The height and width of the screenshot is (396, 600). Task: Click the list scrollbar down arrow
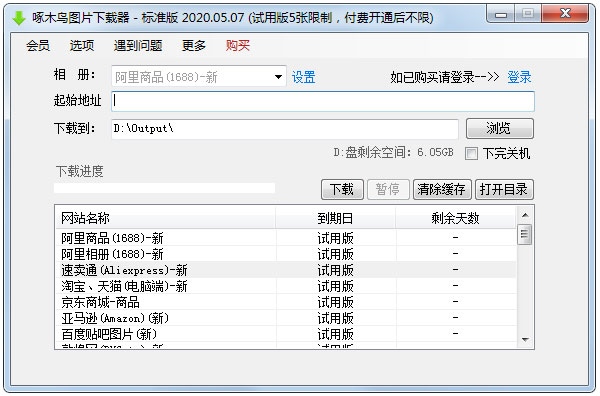point(525,339)
